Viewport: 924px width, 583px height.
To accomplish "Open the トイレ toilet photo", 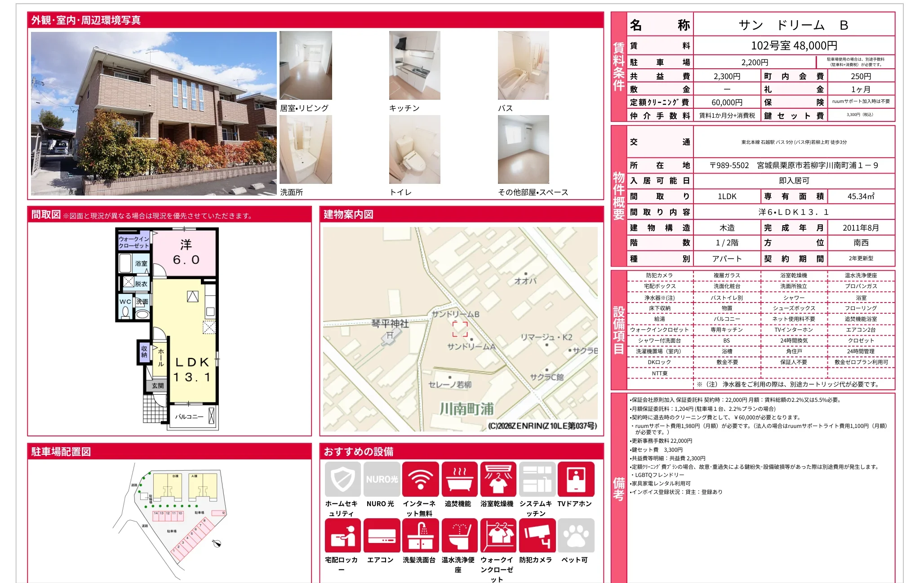I will (415, 149).
